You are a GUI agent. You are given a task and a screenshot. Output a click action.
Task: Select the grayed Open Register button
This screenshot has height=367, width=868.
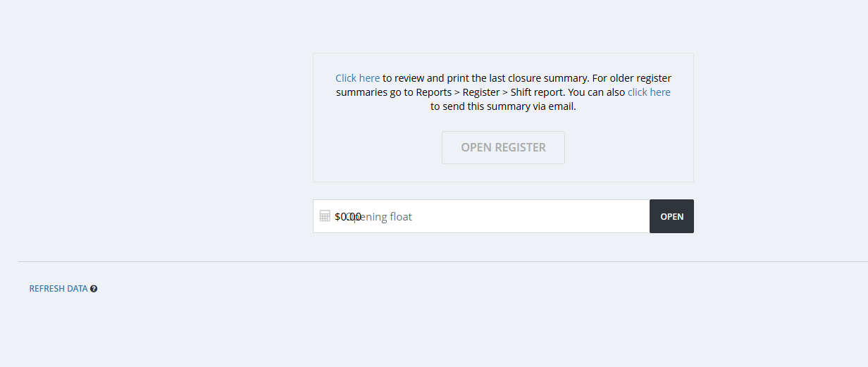pyautogui.click(x=503, y=147)
